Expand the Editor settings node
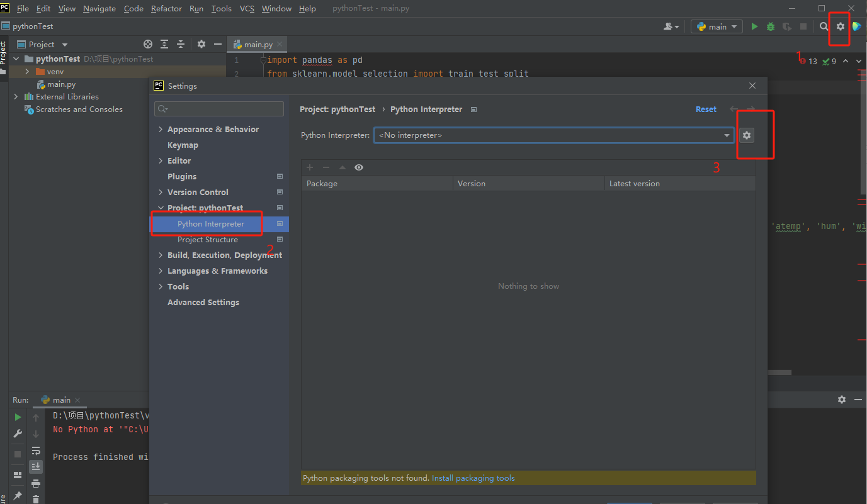Viewport: 867px width, 504px height. coord(161,160)
